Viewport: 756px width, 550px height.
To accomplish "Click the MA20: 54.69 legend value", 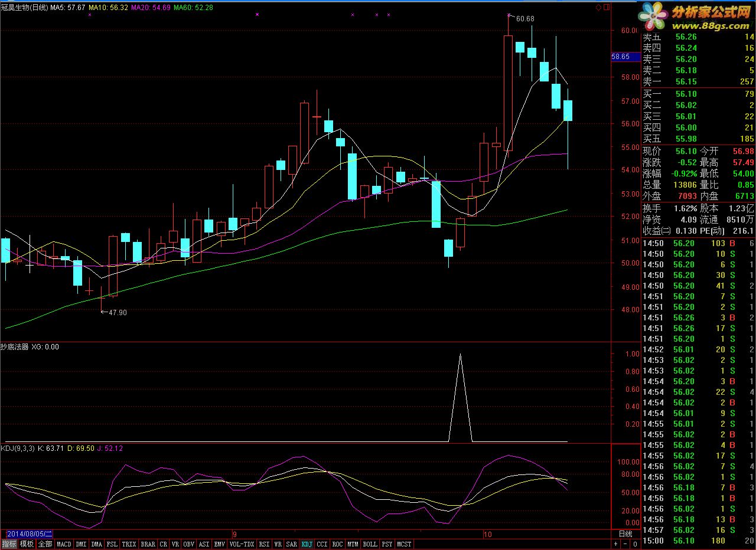I will (151, 8).
